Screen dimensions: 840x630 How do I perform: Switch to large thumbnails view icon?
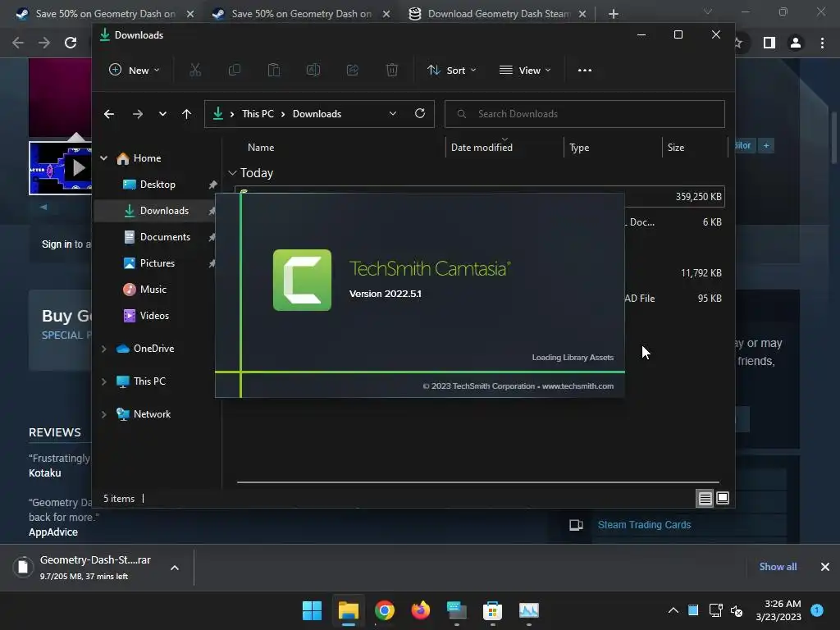(723, 498)
